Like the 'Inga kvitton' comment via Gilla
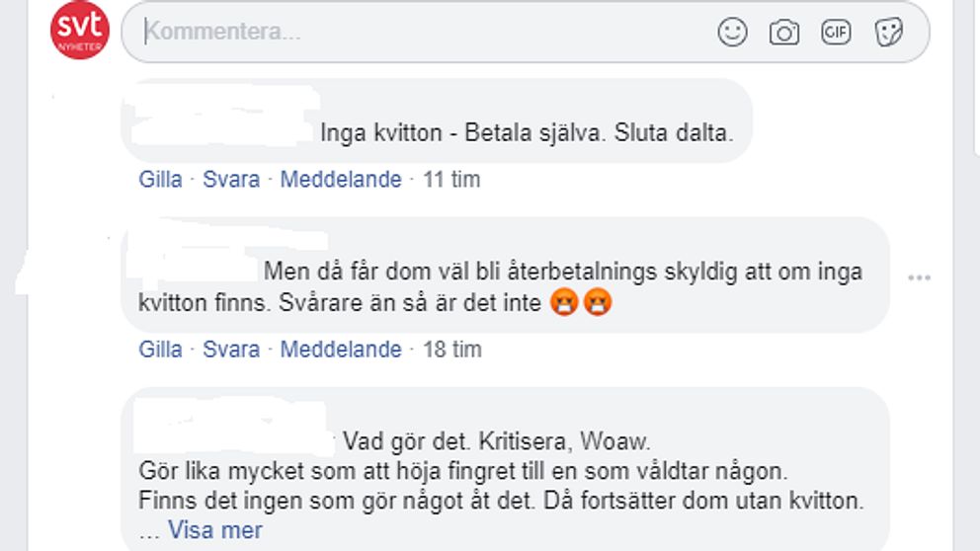 click(160, 180)
